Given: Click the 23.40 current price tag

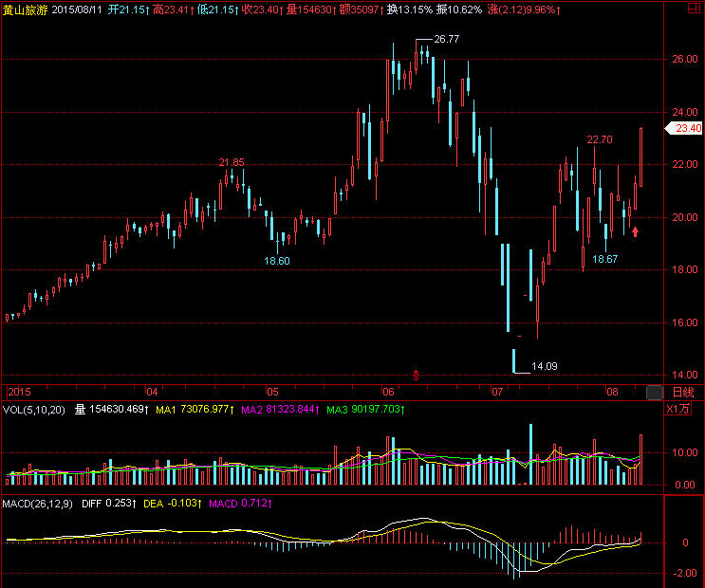Looking at the screenshot, I should click(687, 128).
